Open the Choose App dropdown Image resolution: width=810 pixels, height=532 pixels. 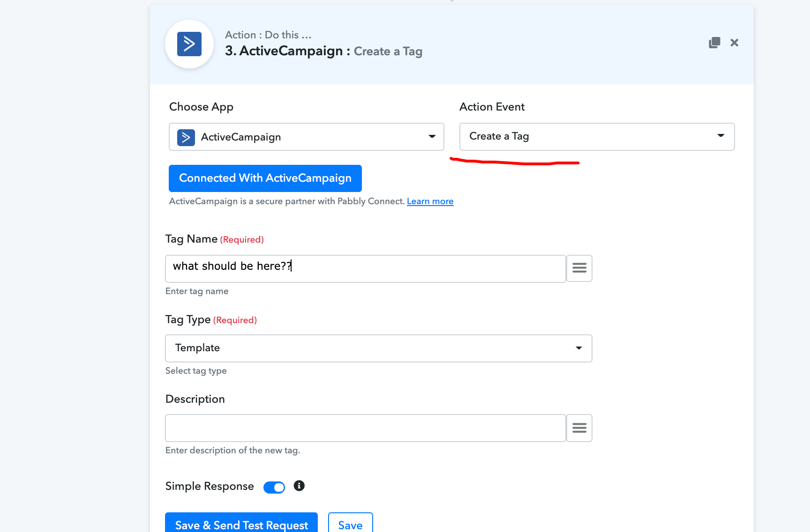pos(307,137)
